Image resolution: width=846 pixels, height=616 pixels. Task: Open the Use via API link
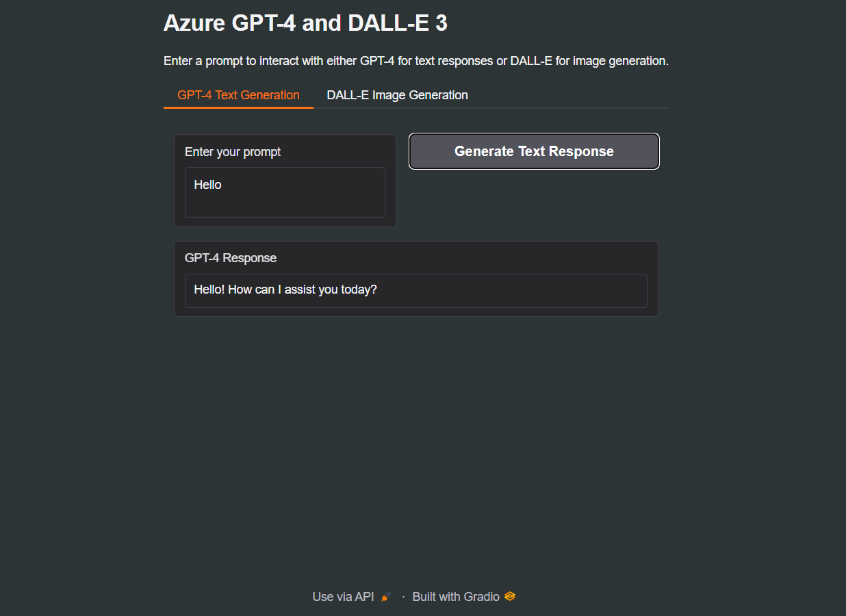(352, 597)
